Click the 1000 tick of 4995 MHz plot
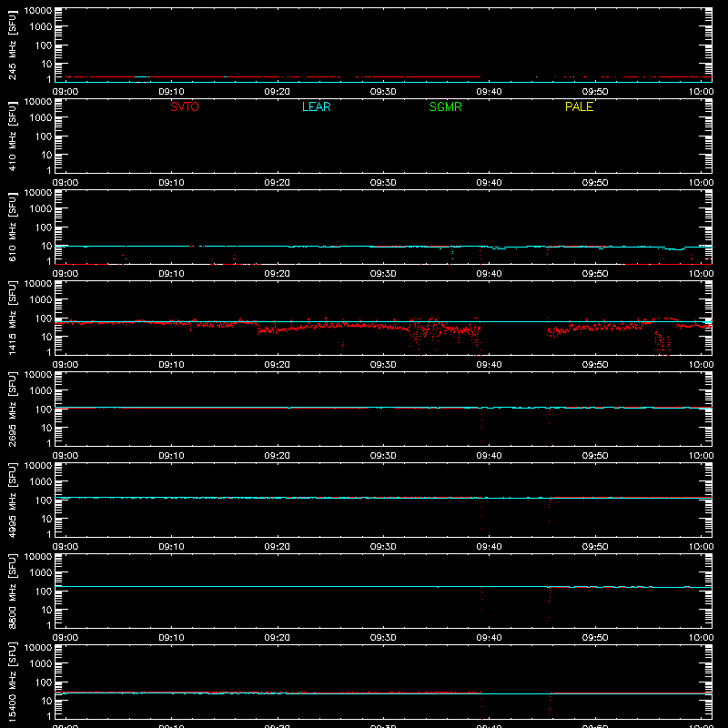728x728 pixels. pos(40,482)
